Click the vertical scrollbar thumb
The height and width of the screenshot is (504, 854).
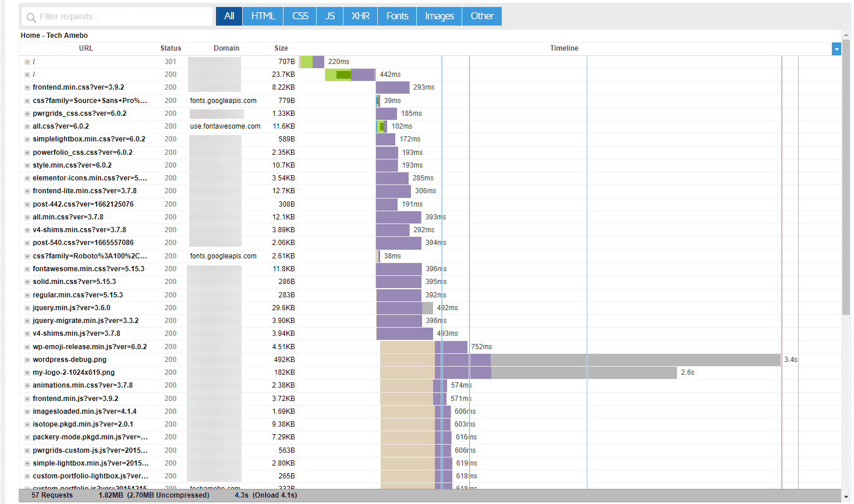tap(846, 178)
